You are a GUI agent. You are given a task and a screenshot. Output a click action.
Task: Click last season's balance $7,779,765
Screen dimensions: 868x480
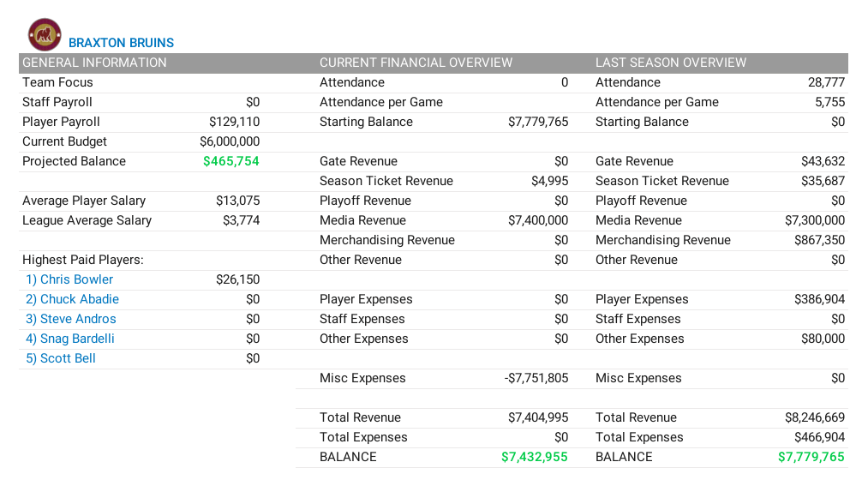click(x=811, y=457)
